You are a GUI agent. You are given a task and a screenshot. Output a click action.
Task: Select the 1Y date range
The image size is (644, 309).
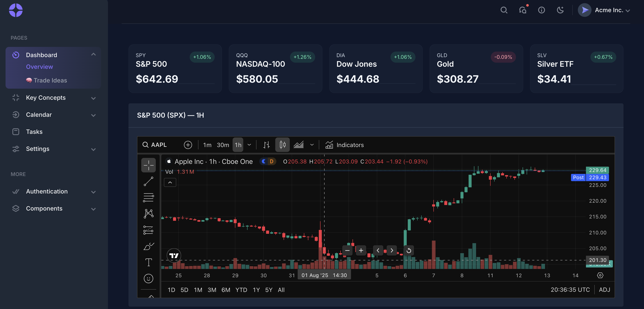pos(256,290)
